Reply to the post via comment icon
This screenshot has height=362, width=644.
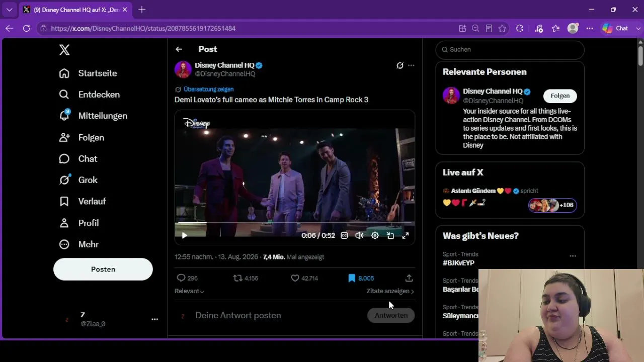click(x=187, y=278)
